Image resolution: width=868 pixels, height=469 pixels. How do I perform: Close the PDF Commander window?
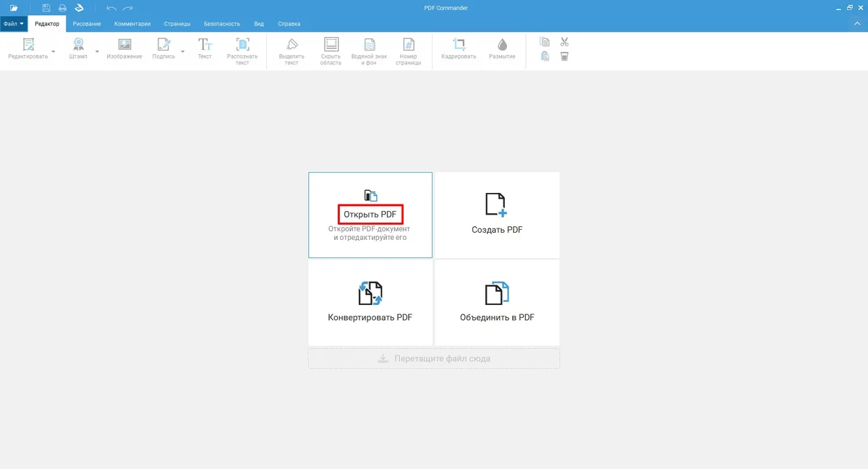coord(861,7)
